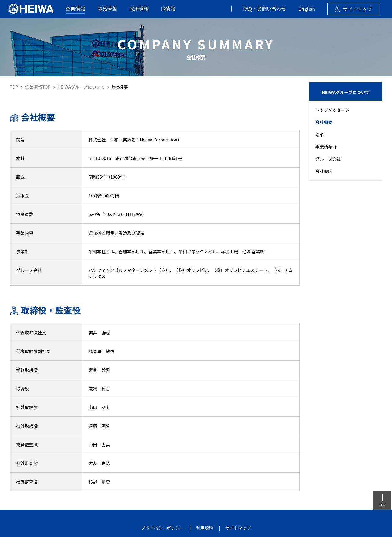The width and height of the screenshot is (392, 537).
Task: Click the サイトマップ header button
Action: coord(353,9)
